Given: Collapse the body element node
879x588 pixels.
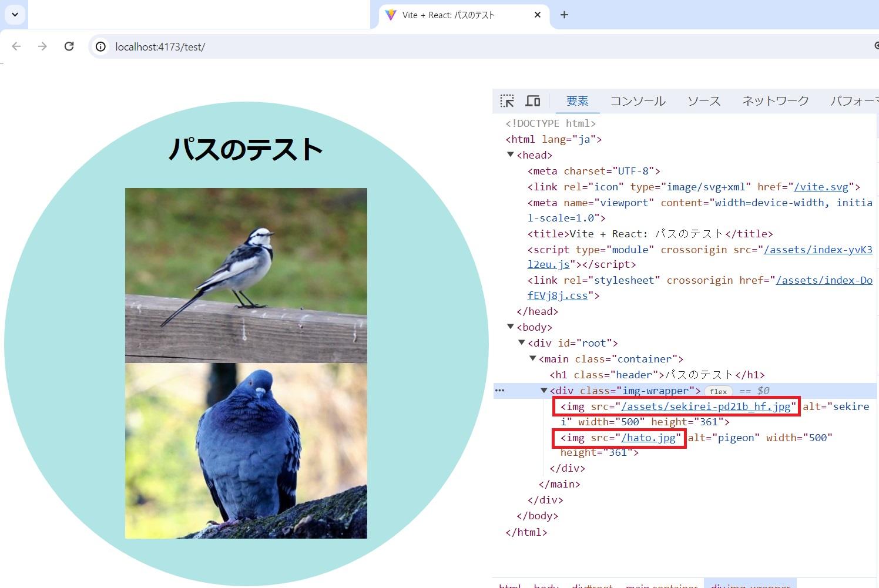Looking at the screenshot, I should 510,327.
